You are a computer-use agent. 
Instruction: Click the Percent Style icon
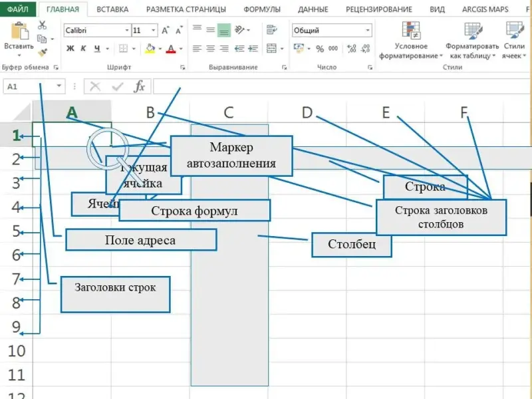click(x=319, y=49)
